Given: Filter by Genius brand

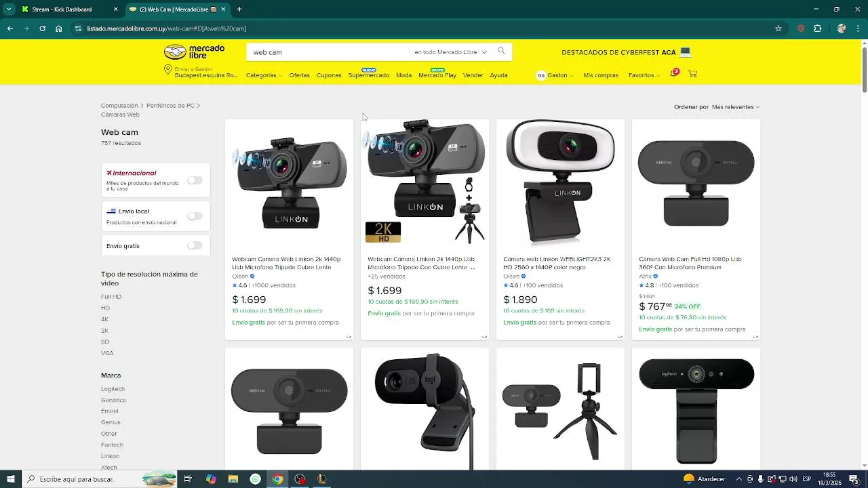Looking at the screenshot, I should [111, 422].
